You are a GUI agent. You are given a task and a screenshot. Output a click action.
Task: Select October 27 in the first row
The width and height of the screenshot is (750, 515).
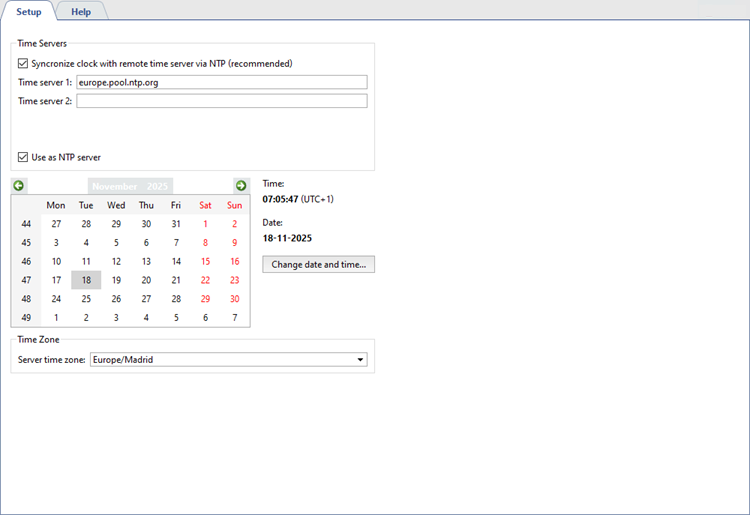point(56,224)
